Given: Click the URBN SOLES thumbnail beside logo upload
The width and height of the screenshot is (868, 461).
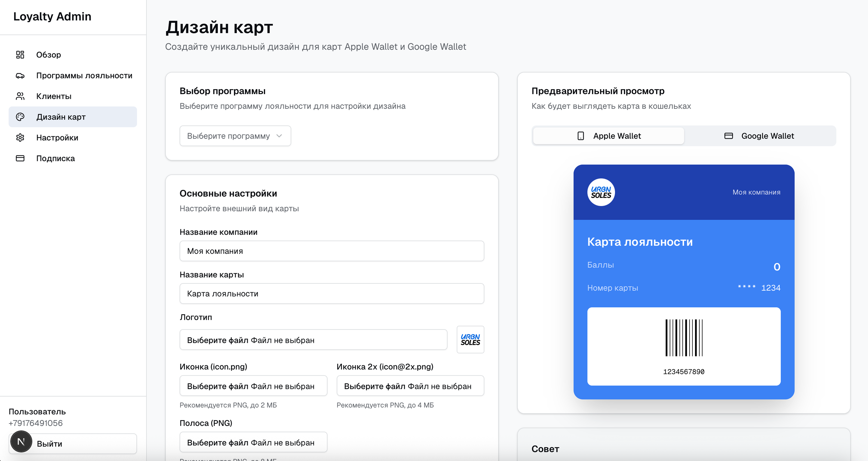Looking at the screenshot, I should click(x=470, y=339).
